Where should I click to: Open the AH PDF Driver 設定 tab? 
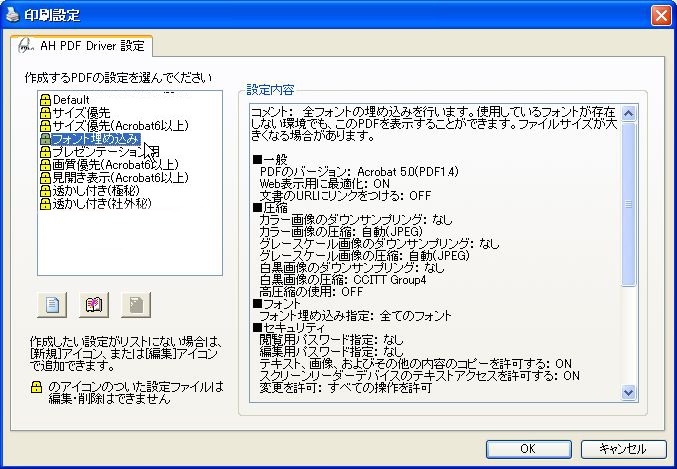pos(82,46)
